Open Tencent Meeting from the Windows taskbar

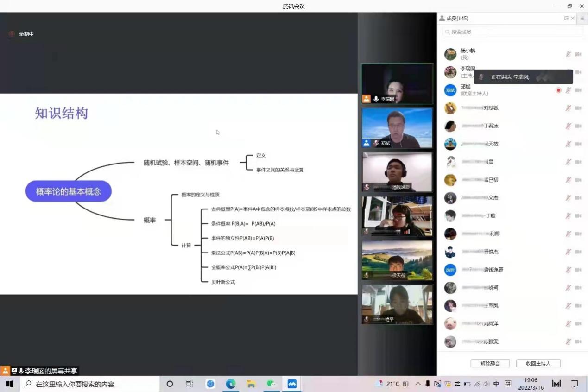coord(292,384)
